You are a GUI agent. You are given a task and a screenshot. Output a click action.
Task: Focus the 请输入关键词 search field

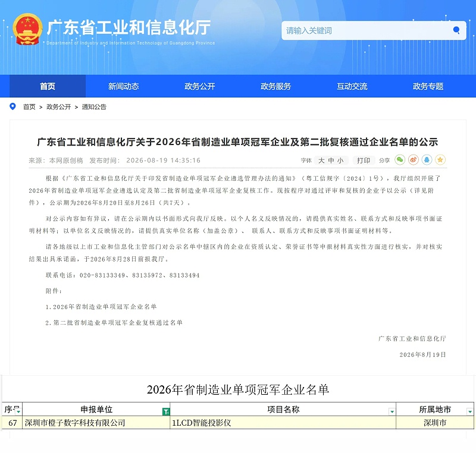pyautogui.click(x=366, y=30)
